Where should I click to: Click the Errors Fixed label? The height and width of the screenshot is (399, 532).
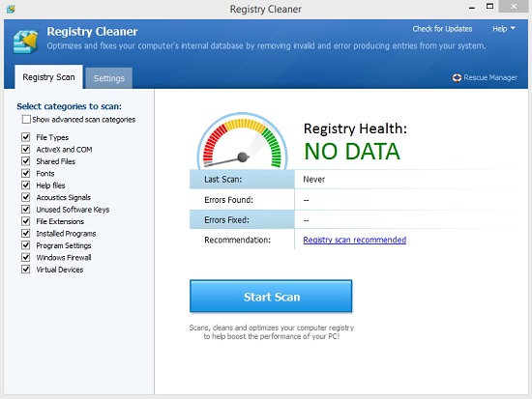pos(226,219)
